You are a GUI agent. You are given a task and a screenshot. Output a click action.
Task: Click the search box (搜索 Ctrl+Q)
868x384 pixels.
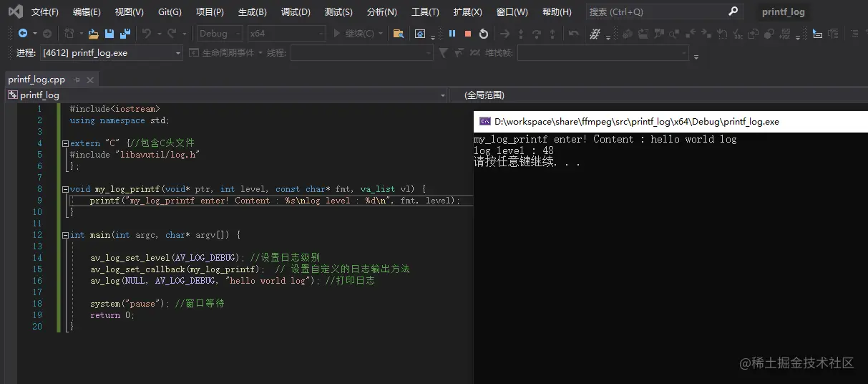[x=664, y=11]
